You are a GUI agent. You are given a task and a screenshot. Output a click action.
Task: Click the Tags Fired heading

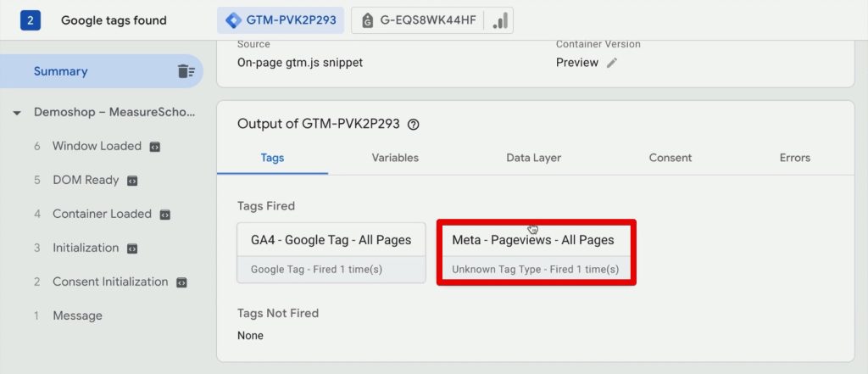[265, 206]
